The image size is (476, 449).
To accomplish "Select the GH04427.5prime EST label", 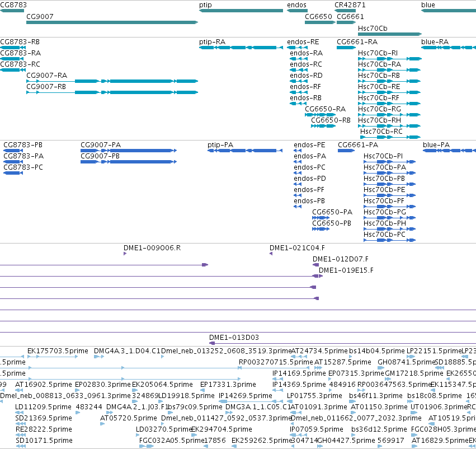I will click(346, 440).
